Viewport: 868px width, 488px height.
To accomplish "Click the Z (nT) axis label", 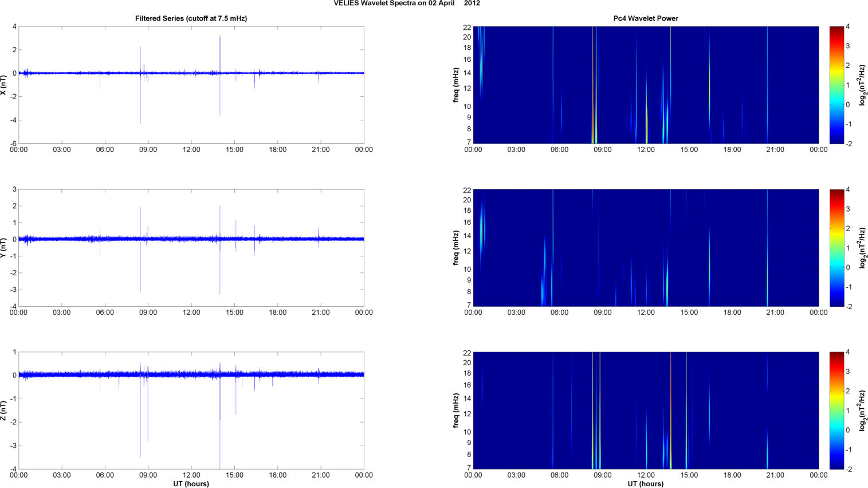I will [4, 411].
